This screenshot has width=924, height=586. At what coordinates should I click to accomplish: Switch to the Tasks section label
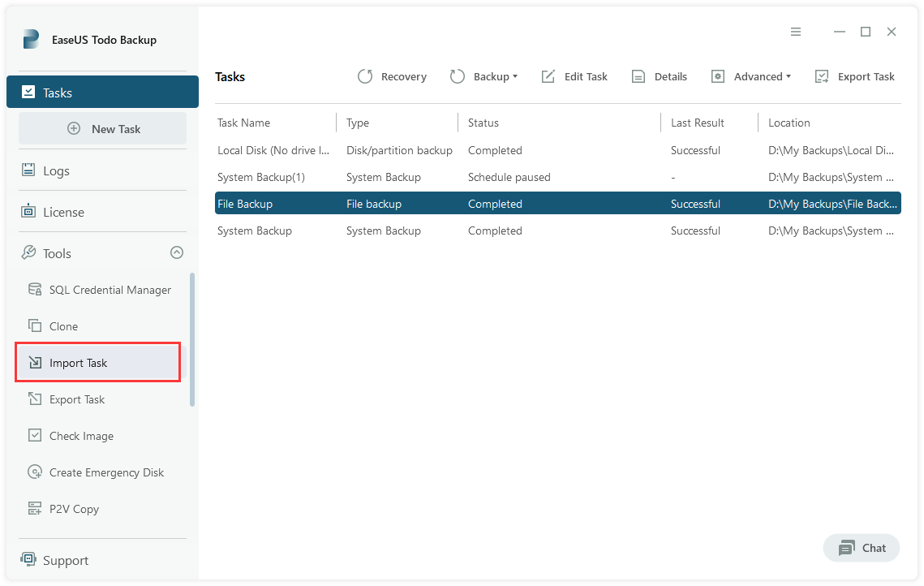click(58, 93)
